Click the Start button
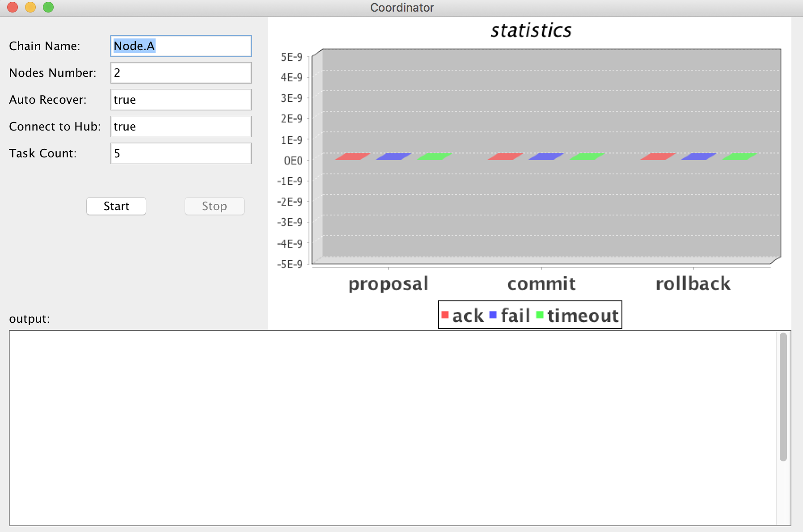The image size is (803, 532). coord(116,206)
